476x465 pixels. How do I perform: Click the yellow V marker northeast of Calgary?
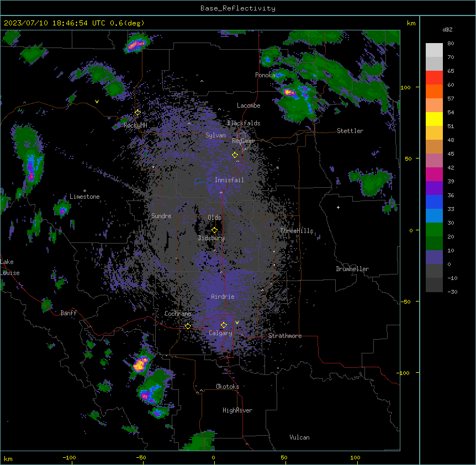pos(237,323)
